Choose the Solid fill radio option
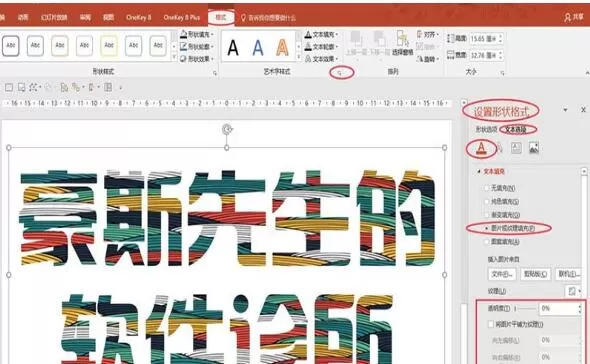 coord(502,201)
